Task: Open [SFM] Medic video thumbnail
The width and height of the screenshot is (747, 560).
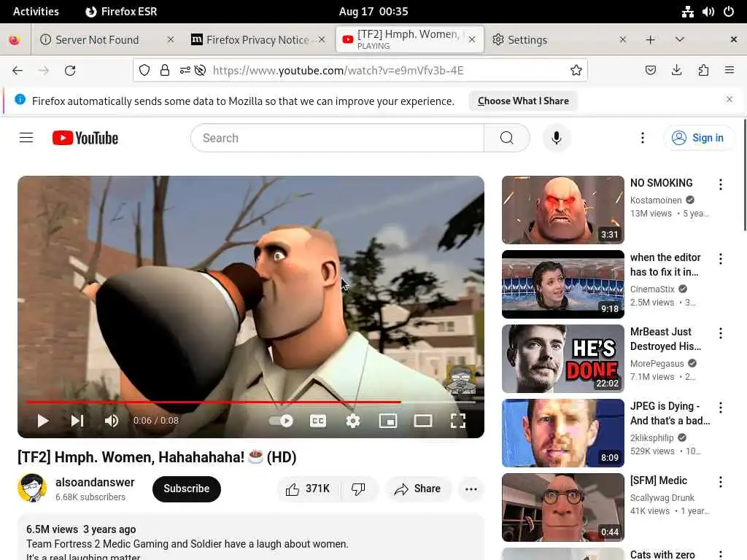Action: [x=562, y=507]
